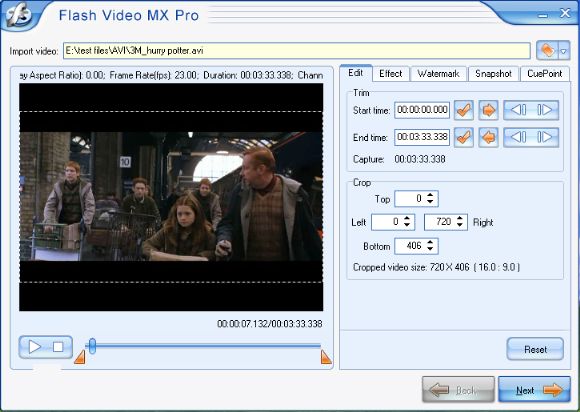Viewport: 580px width, 412px height.
Task: Click the Flash Video MX Pro logo icon
Action: click(x=18, y=15)
